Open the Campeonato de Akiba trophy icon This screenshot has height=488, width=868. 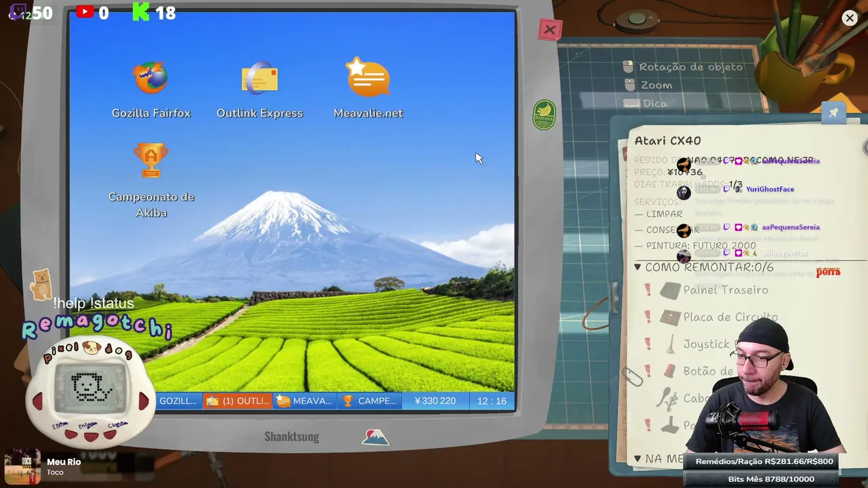click(x=151, y=161)
